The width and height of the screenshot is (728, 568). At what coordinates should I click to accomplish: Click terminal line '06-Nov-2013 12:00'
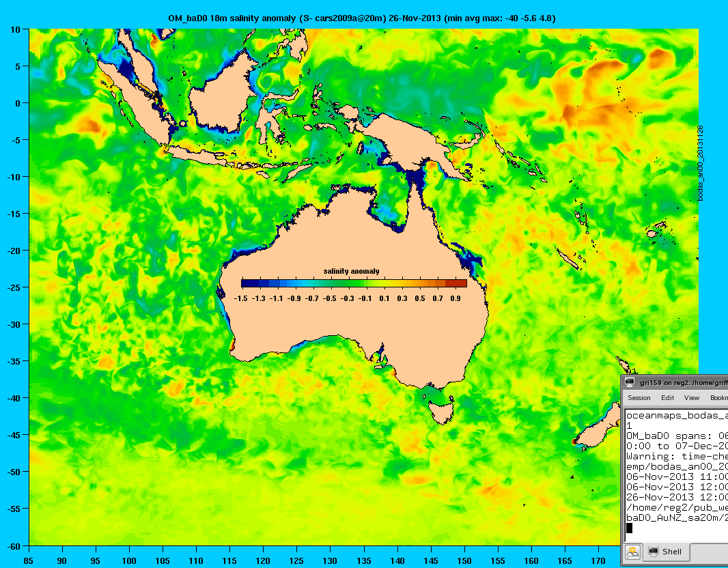tap(677, 487)
